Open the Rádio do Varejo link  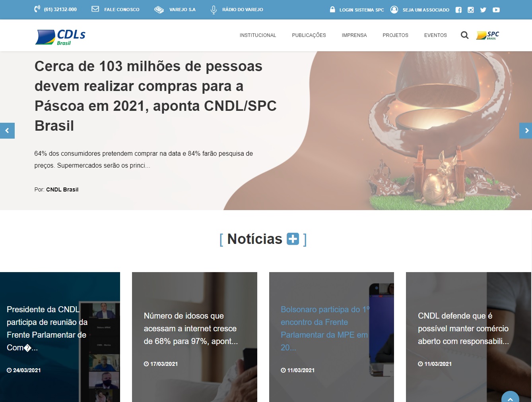(237, 10)
